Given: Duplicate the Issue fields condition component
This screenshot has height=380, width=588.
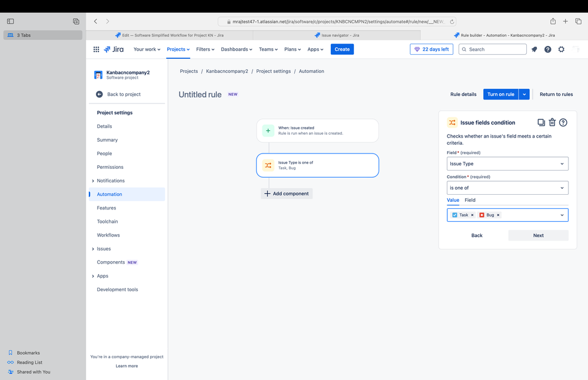Looking at the screenshot, I should pyautogui.click(x=541, y=122).
